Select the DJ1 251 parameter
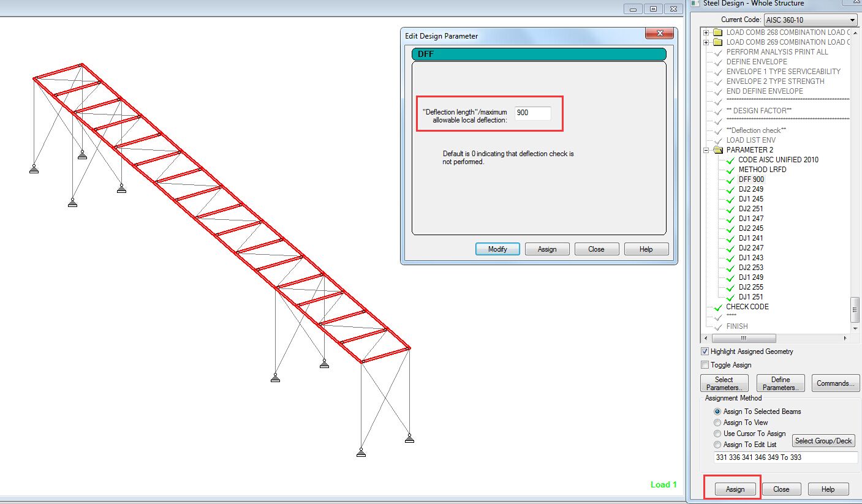862x504 pixels. [x=750, y=297]
